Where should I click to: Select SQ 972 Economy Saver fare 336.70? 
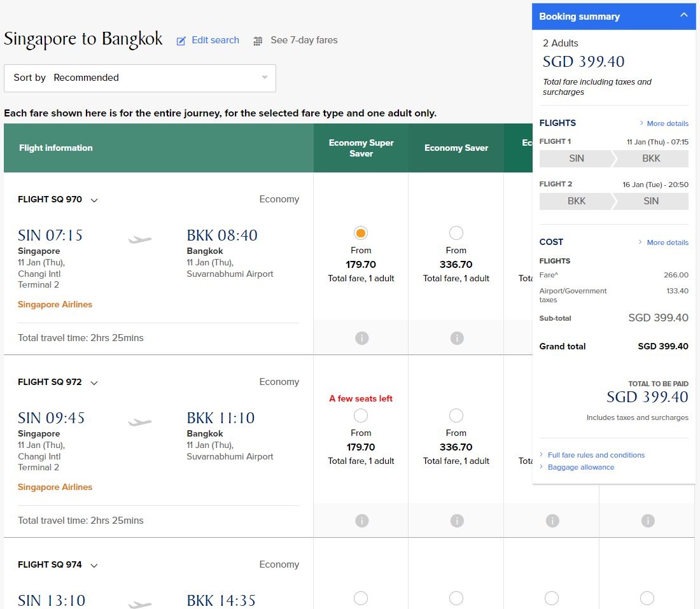click(x=456, y=416)
